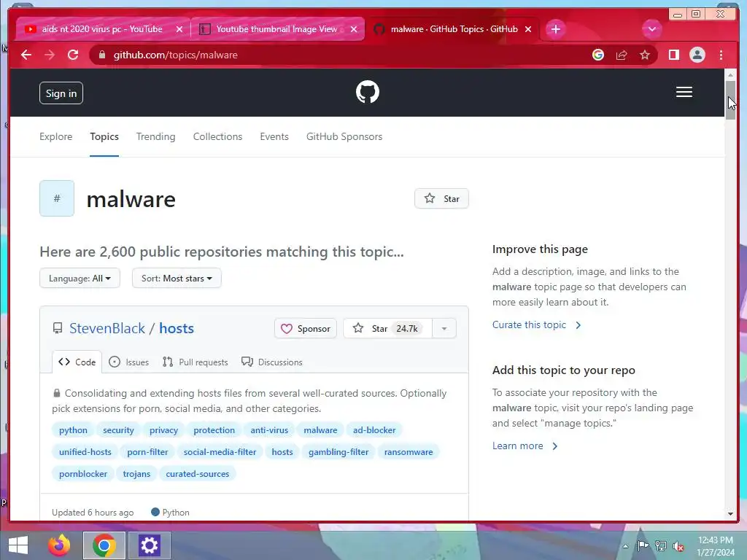Click the page vertical scrollbar thumb
Viewport: 747px width, 560px height.
click(730, 100)
